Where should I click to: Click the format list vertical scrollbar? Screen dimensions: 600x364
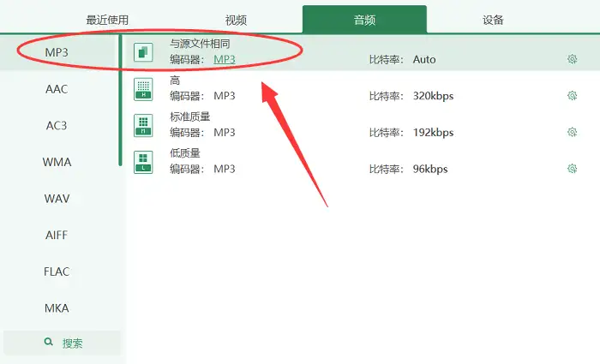[x=120, y=100]
